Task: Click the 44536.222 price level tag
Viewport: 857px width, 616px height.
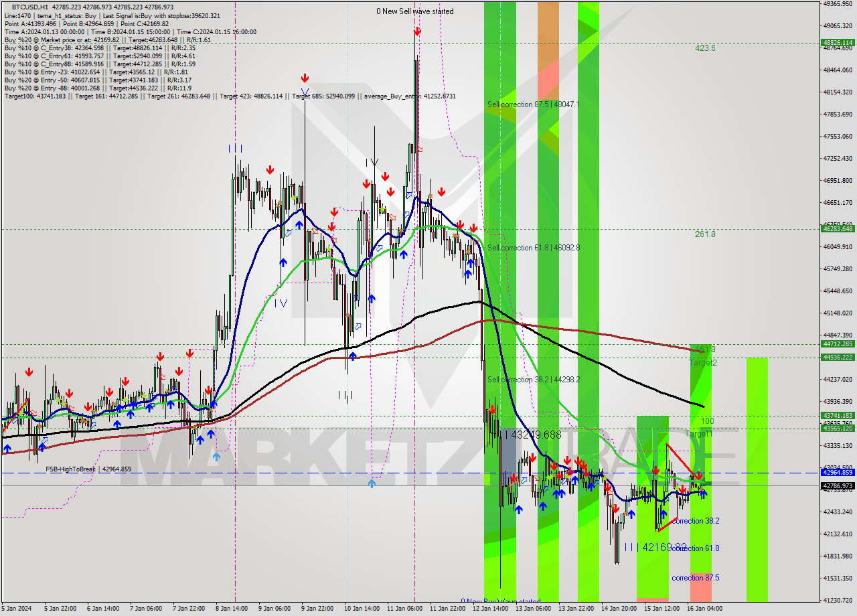Action: (x=837, y=357)
